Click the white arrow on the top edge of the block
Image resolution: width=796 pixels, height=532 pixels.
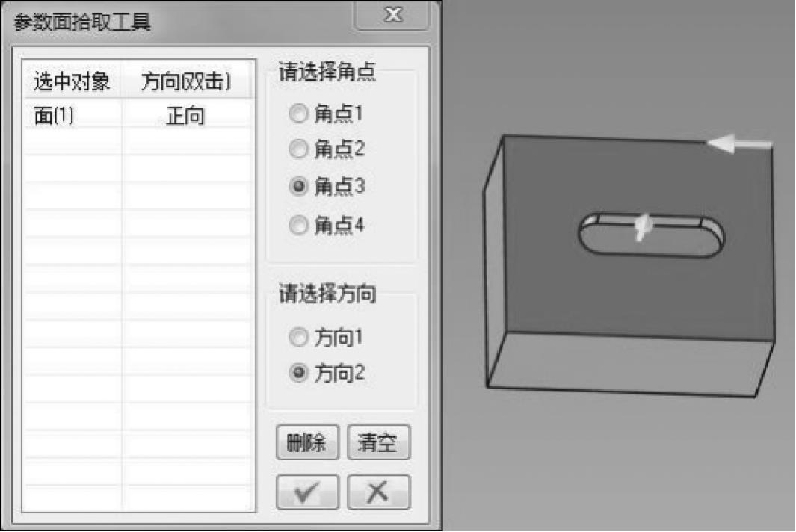739,144
